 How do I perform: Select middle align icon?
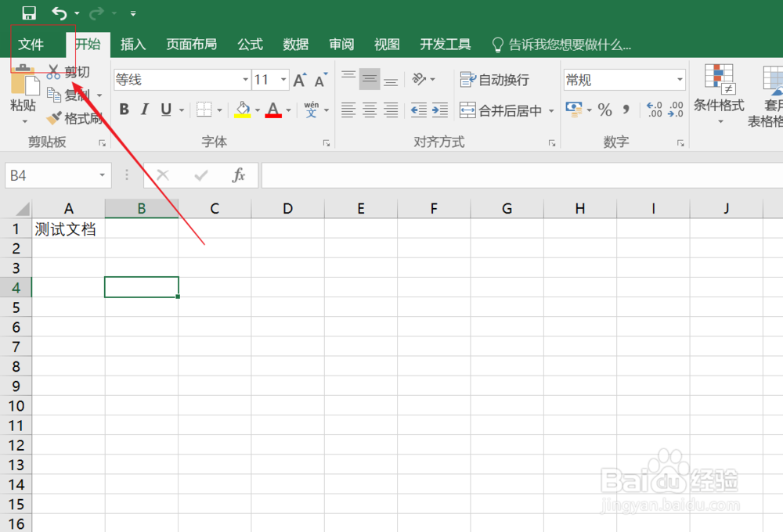pos(370,79)
